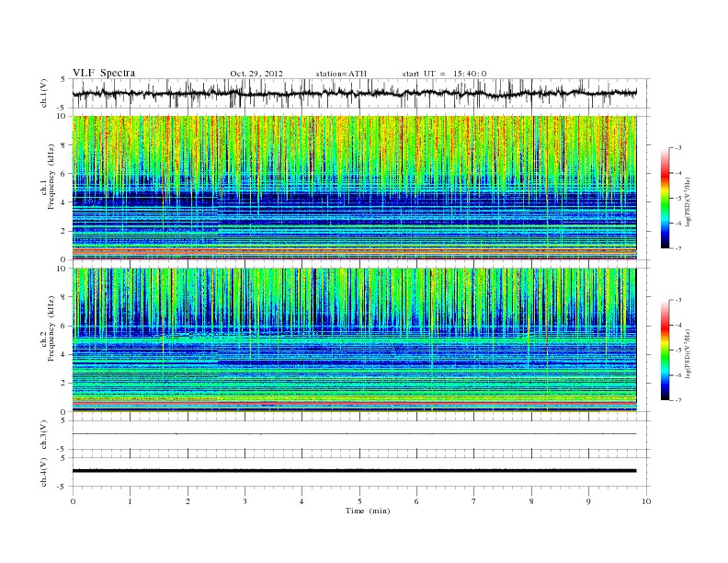Screen dimensions: 728x563
Task: Click the time axis tick label '8'
Action: click(531, 501)
